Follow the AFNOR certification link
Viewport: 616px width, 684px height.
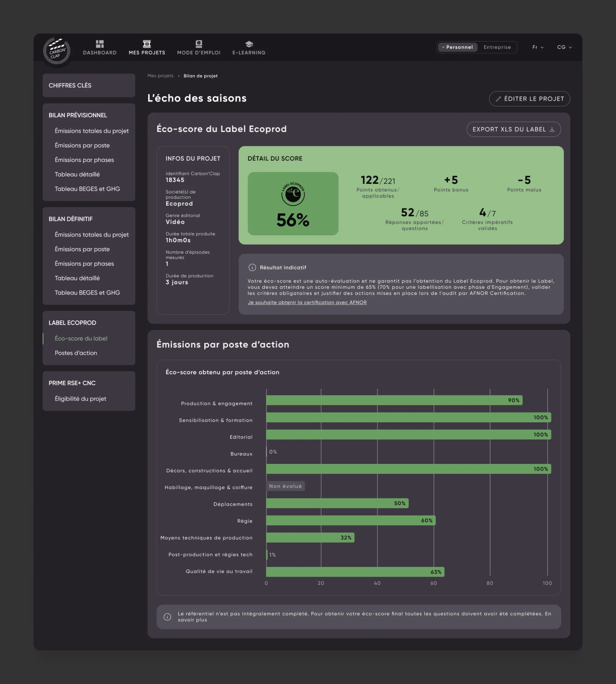[x=307, y=302]
